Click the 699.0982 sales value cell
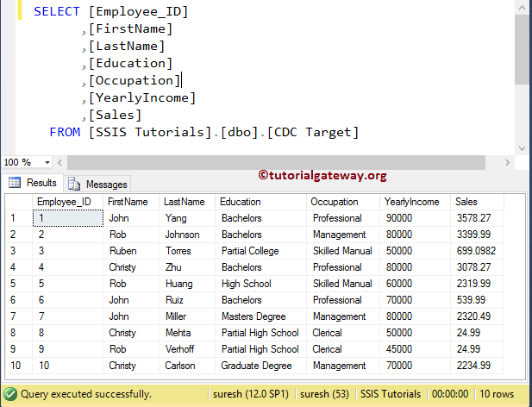Screen dimensions: 532x407 (x=476, y=251)
